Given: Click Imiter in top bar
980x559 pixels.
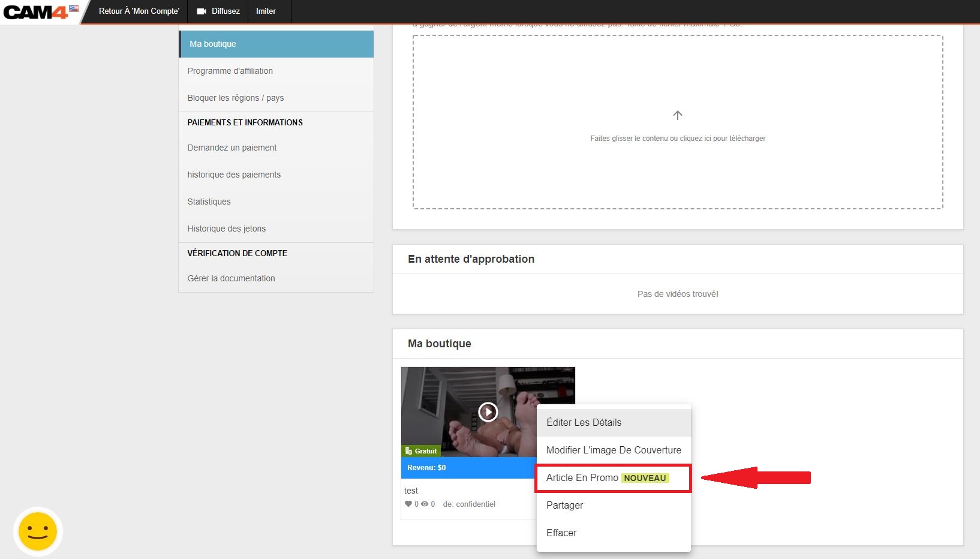Looking at the screenshot, I should 266,11.
